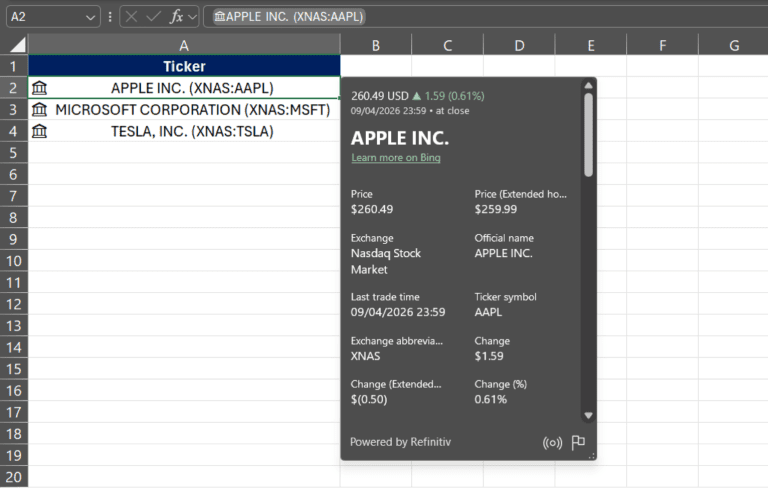Open the Name Box dropdown arrow
Screen dimensions: 768x490
[90, 18]
